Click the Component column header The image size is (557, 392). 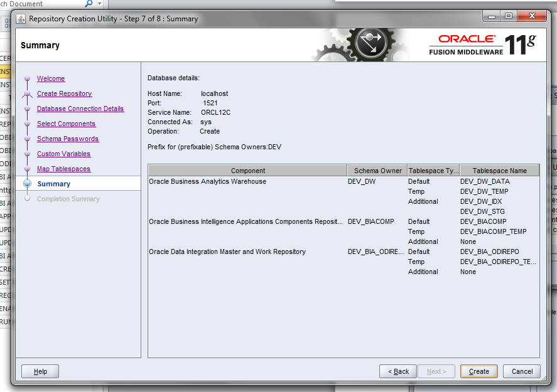click(247, 171)
